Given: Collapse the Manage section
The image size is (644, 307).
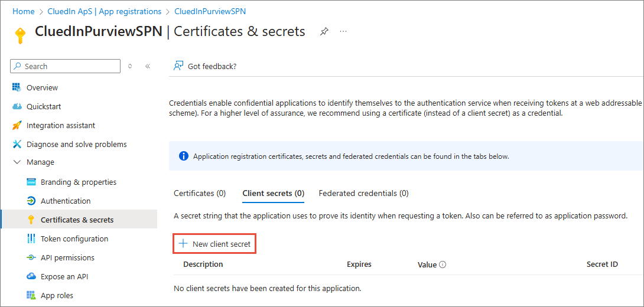Looking at the screenshot, I should coord(17,162).
